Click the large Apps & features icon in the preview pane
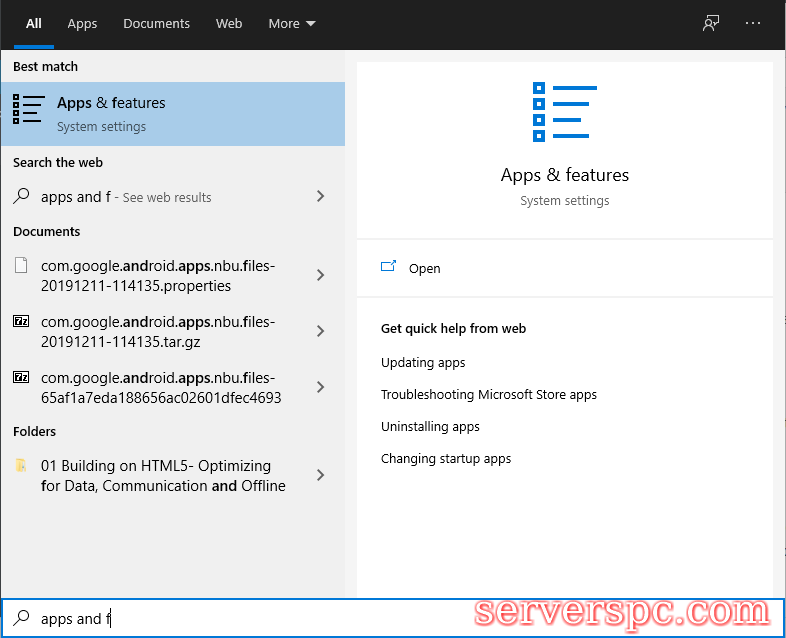786x638 pixels. [564, 112]
